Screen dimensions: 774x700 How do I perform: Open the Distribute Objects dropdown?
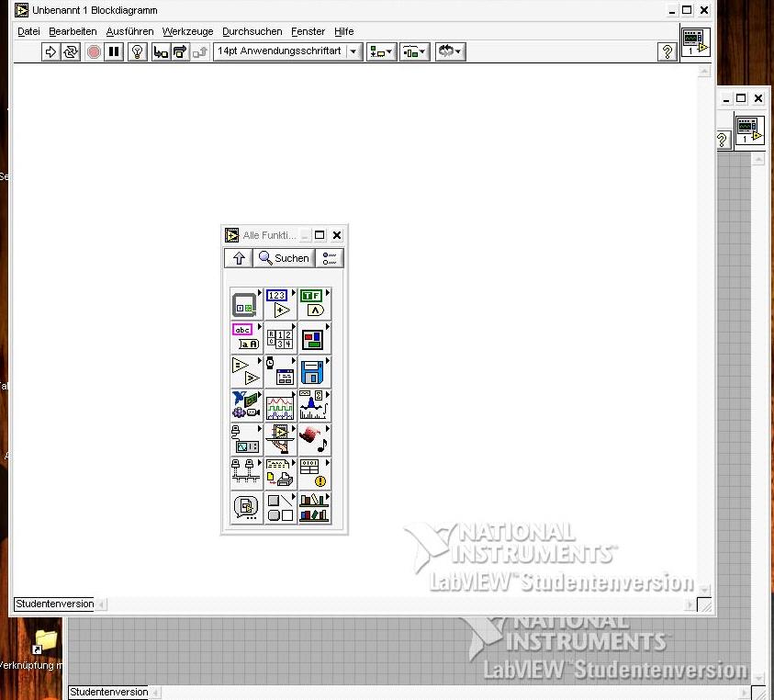pos(414,51)
